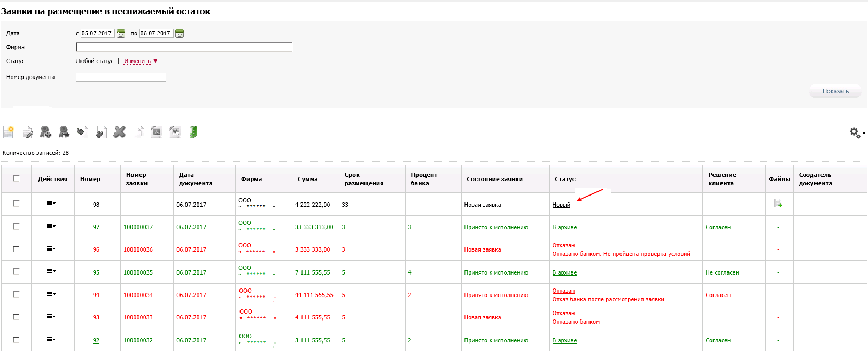
Task: Click the green archive folder icon
Action: tap(193, 131)
